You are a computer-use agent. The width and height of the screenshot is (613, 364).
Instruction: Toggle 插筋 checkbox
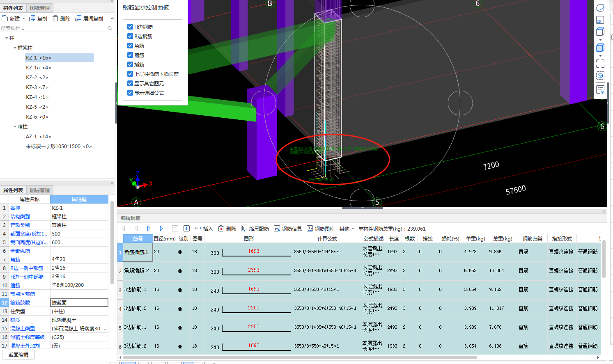130,64
